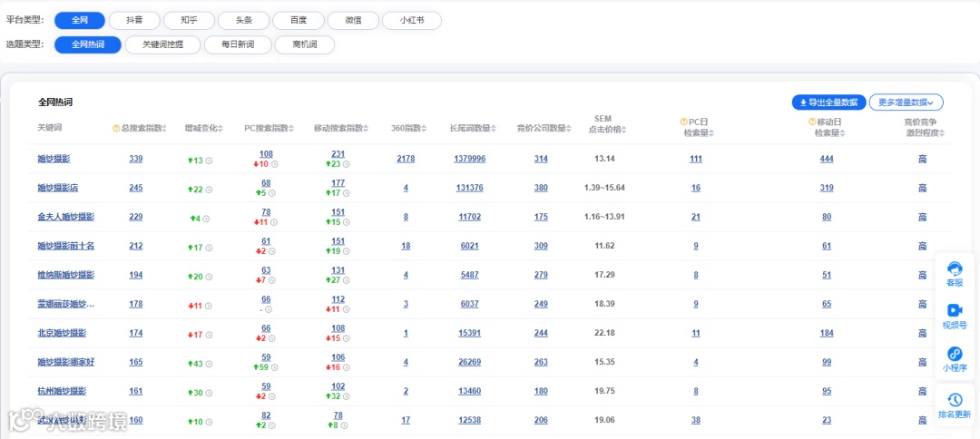Click PC daily search value 38

(x=696, y=420)
